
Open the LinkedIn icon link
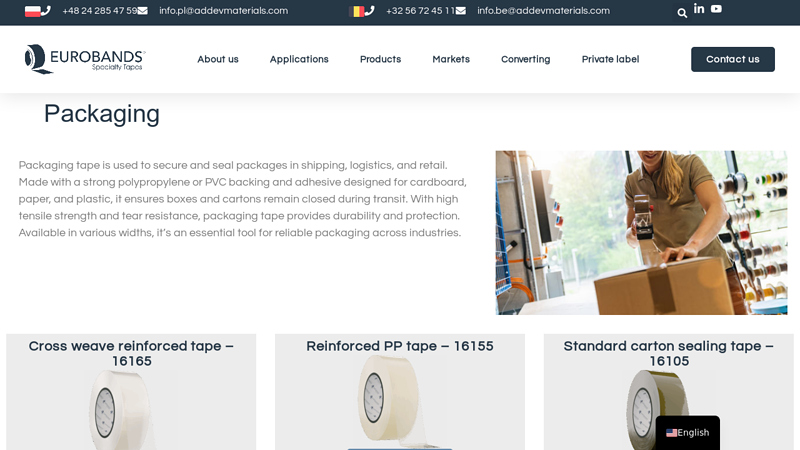699,9
